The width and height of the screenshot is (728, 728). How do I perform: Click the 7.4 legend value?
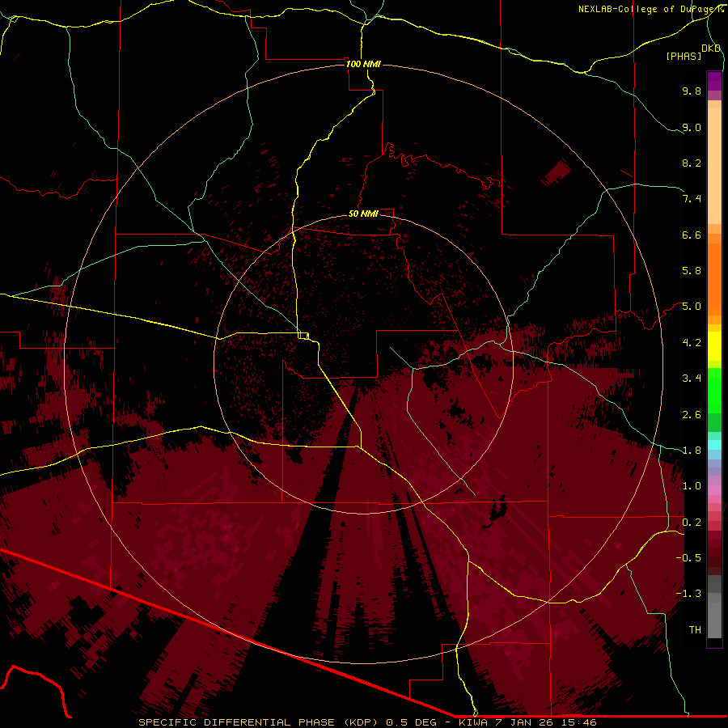[692, 199]
